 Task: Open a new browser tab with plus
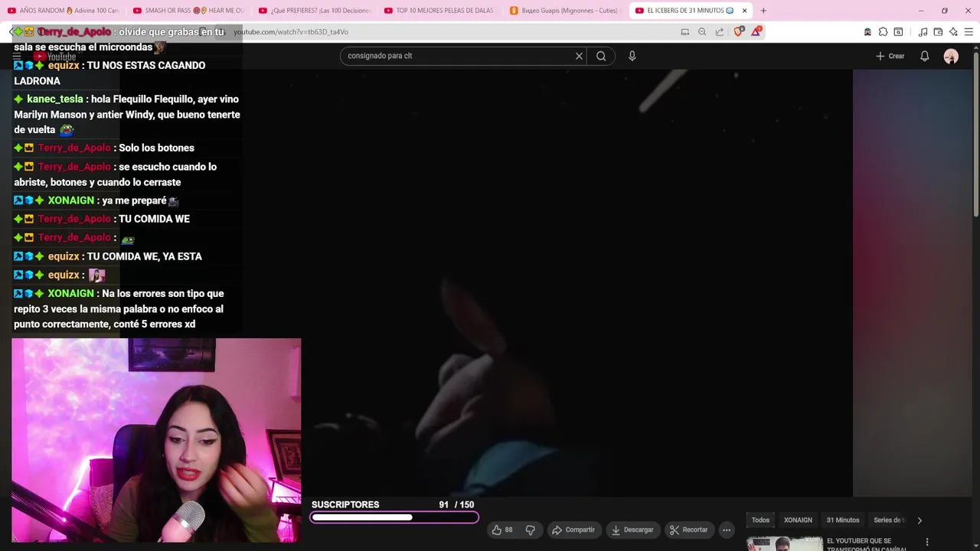click(763, 11)
